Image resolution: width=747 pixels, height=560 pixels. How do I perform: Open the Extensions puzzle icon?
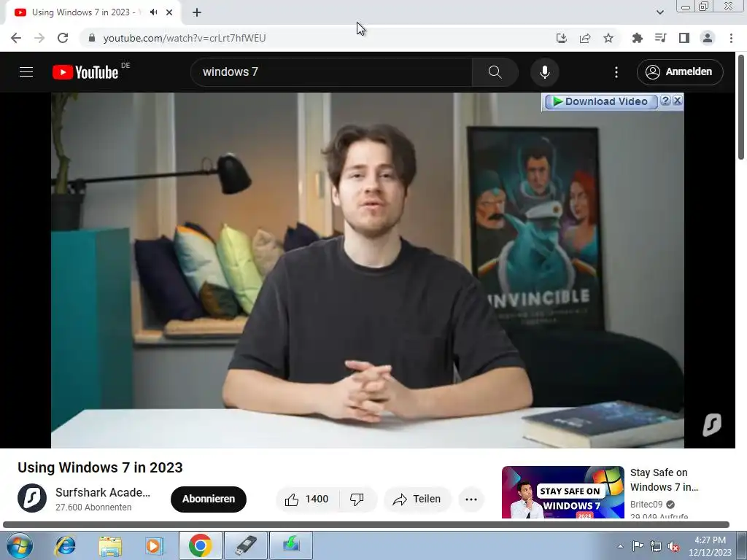pos(637,38)
